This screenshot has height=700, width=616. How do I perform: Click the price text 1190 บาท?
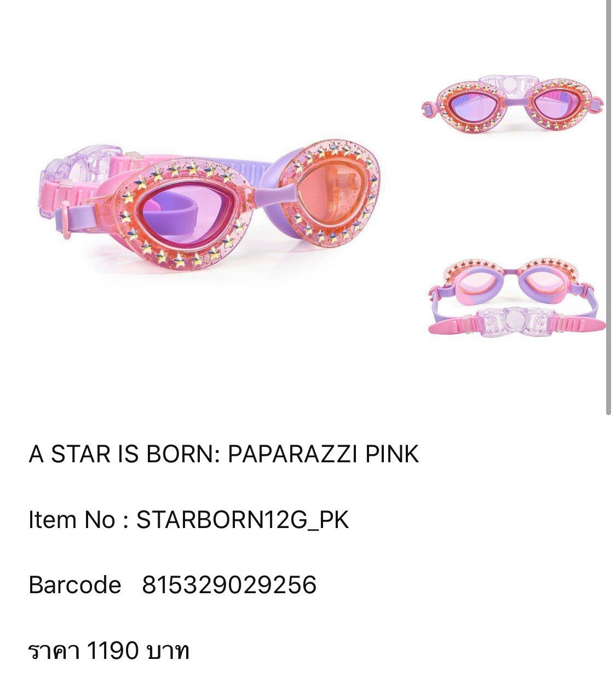[138, 651]
